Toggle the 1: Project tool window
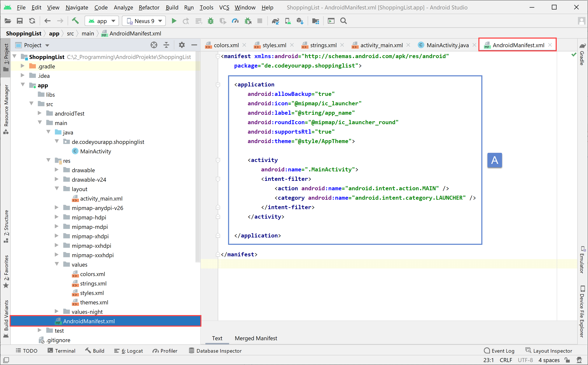588x365 pixels. point(6,57)
